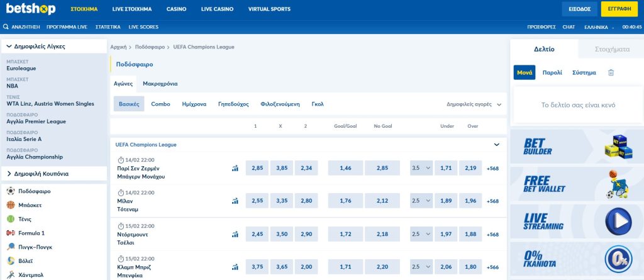Collapse UEFA Champions League chevron
This screenshot has width=644, height=280.
click(x=497, y=145)
